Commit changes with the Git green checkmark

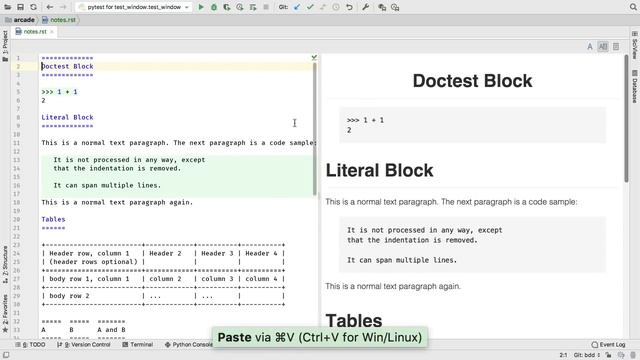coord(310,7)
